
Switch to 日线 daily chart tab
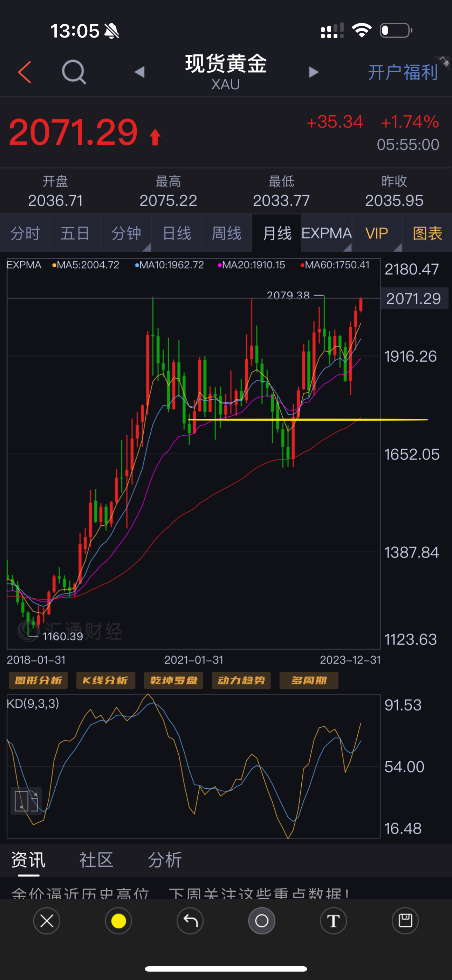[177, 233]
